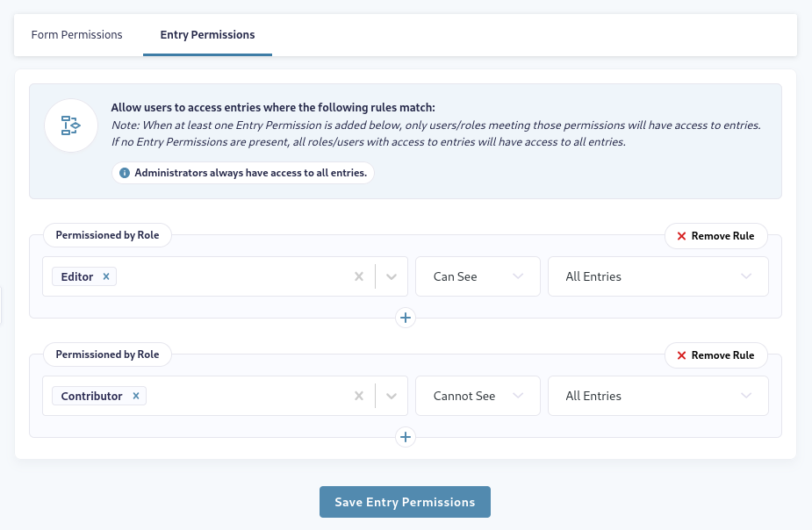The width and height of the screenshot is (812, 530).
Task: Open All Entries dropdown in Contributor rule
Action: pos(658,396)
